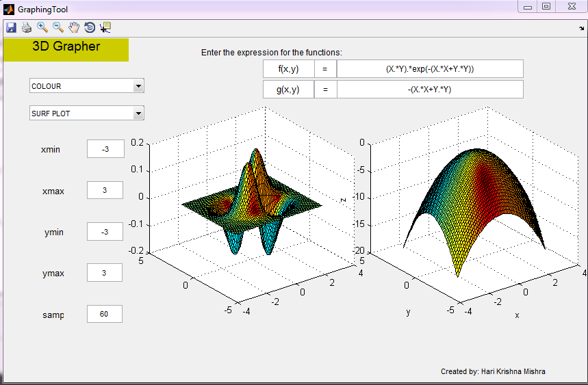
Task: Click the Save figure toolbar icon
Action: pos(11,27)
